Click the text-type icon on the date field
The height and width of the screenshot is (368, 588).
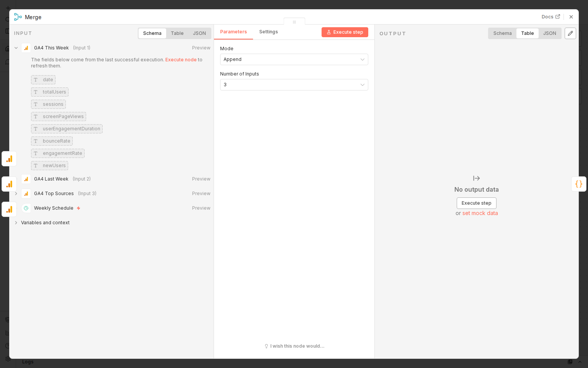point(36,80)
